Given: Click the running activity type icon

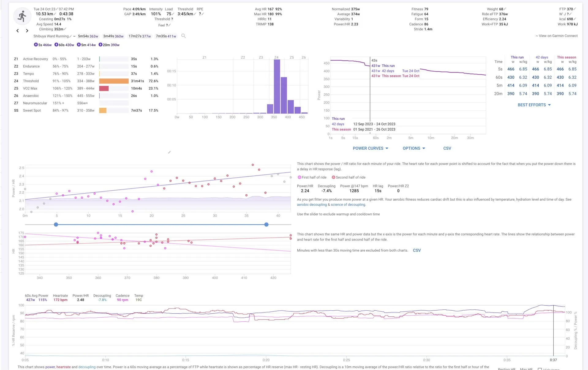Looking at the screenshot, I should (22, 16).
